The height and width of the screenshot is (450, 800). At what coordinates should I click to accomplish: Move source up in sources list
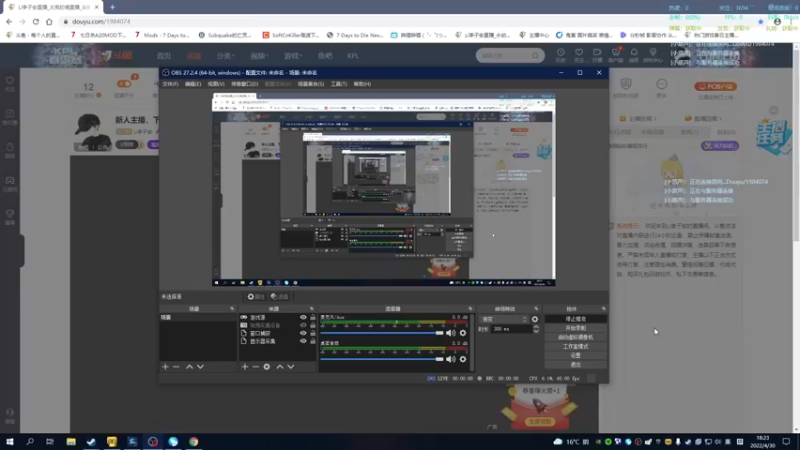pos(280,366)
